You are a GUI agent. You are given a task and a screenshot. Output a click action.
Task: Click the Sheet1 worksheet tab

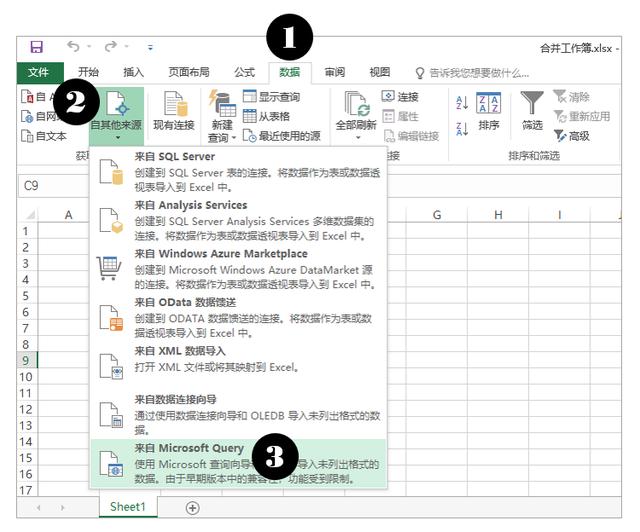click(x=128, y=507)
